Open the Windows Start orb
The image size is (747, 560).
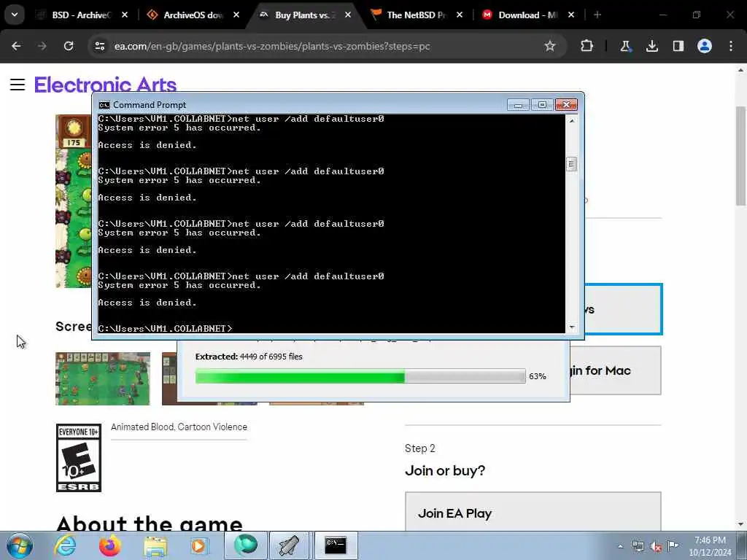20,545
